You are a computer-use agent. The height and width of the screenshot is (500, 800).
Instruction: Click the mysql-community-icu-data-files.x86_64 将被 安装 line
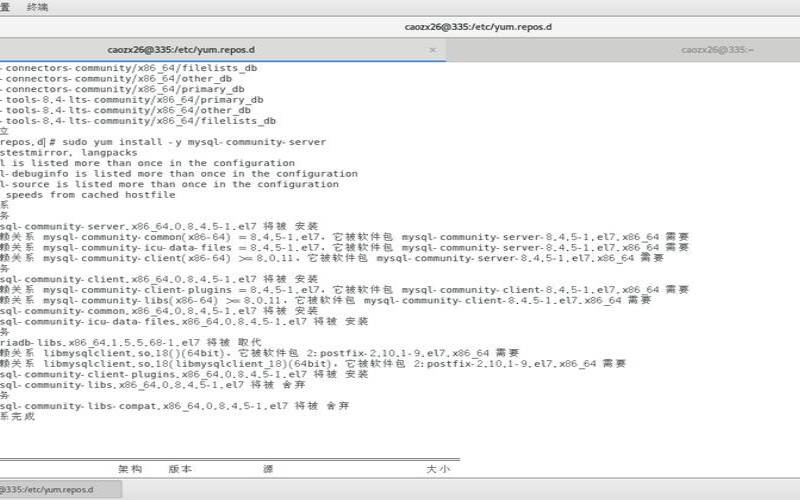tap(185, 321)
